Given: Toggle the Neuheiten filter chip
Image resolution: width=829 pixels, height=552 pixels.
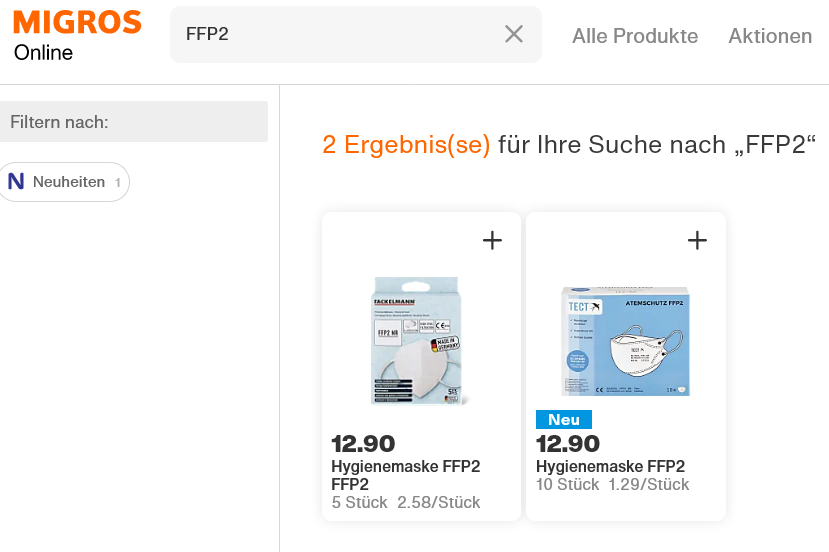Looking at the screenshot, I should coord(65,182).
